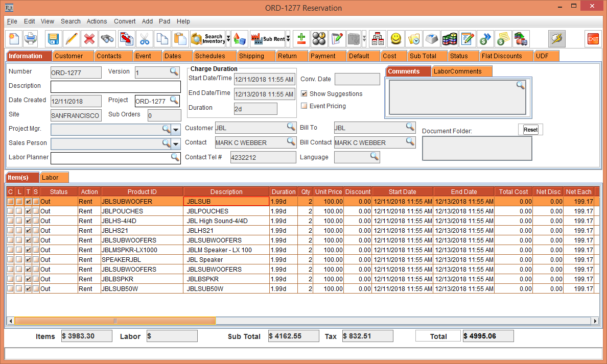The image size is (607, 364).
Task: Expand the Project Mgr. dropdown arrow
Action: [176, 130]
